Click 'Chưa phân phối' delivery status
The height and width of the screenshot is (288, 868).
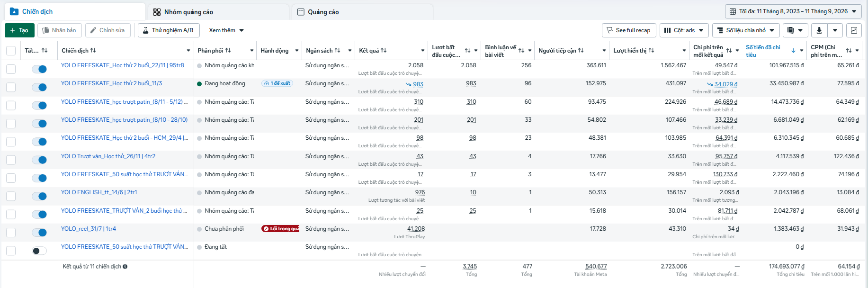[224, 229]
